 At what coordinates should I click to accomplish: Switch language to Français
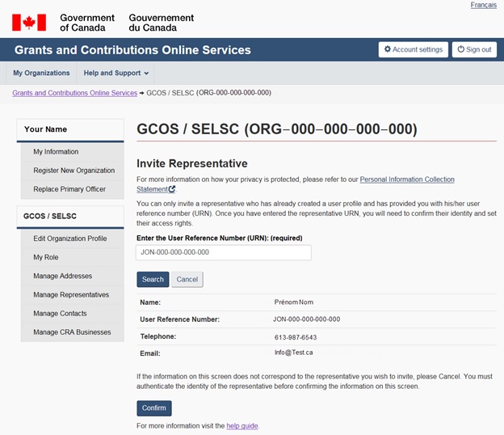click(x=483, y=5)
